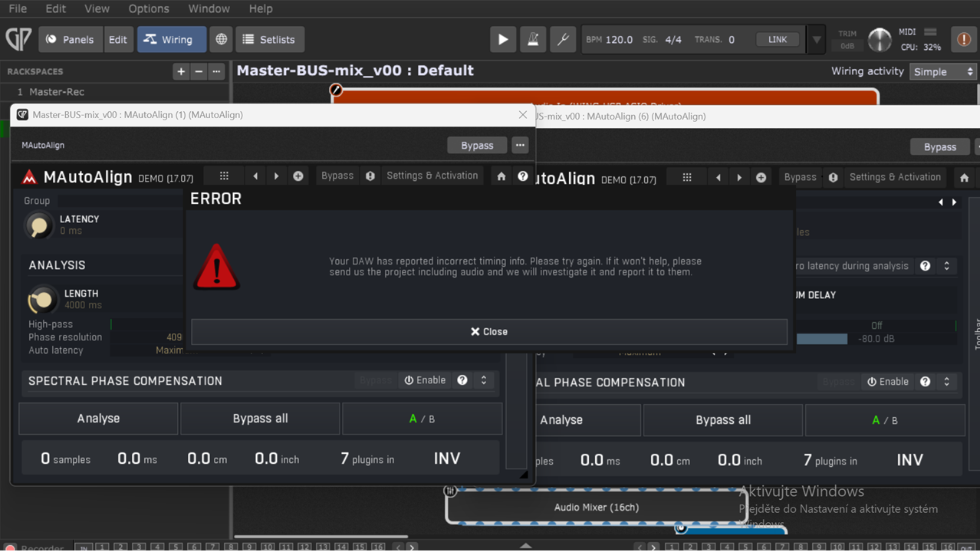Viewport: 980px width, 552px height.
Task: Click the globe icon in the toolbar
Action: click(221, 40)
